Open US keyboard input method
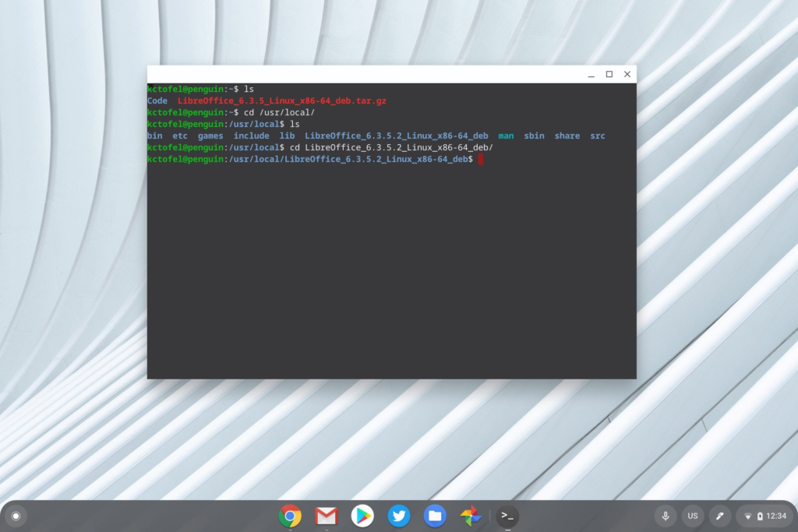The image size is (798, 532). tap(693, 516)
